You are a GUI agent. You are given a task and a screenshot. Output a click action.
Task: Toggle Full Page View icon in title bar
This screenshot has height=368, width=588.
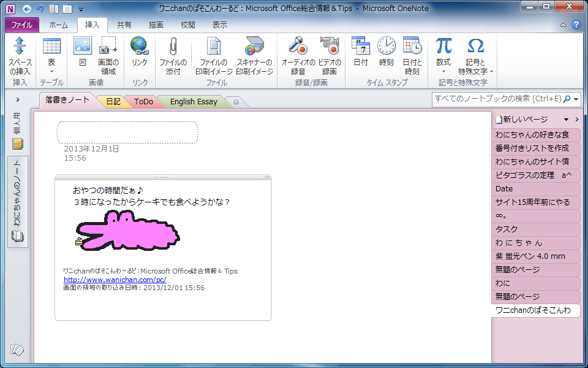(67, 9)
